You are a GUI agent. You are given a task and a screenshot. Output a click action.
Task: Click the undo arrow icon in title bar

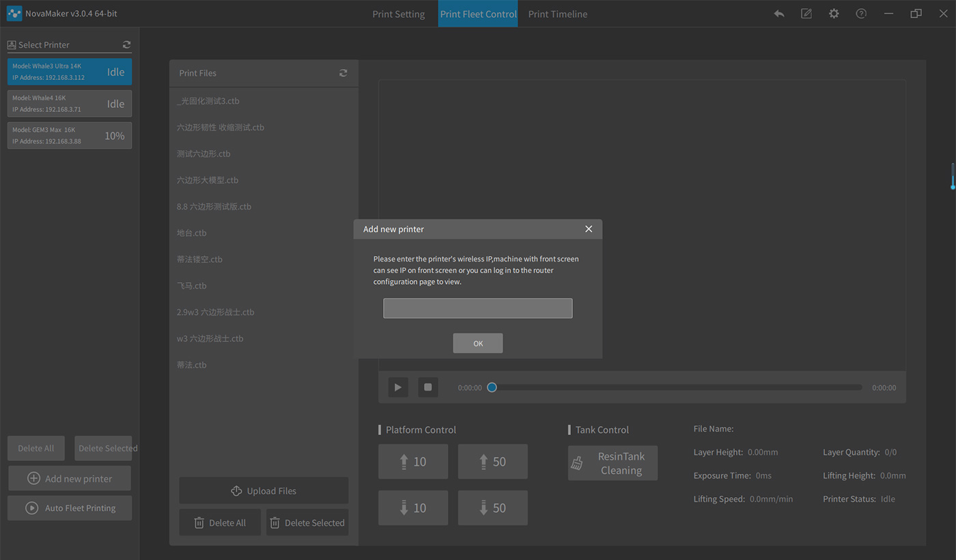779,14
